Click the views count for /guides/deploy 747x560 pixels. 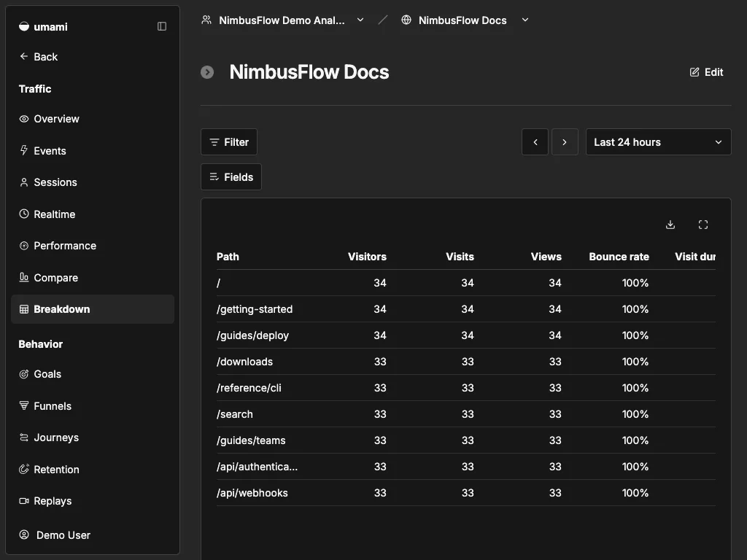(555, 335)
